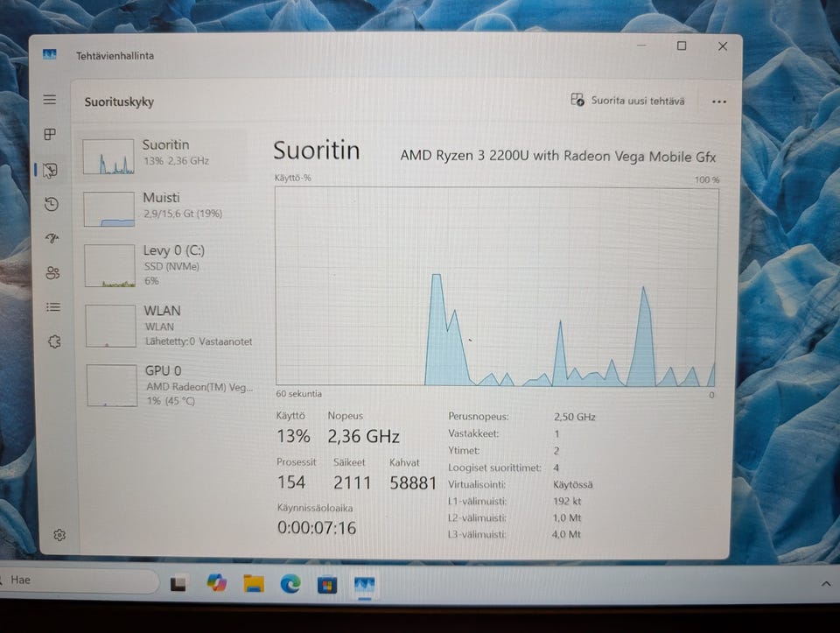Click the 2,36 GHz speed value
The width and height of the screenshot is (840, 633).
pyautogui.click(x=363, y=436)
